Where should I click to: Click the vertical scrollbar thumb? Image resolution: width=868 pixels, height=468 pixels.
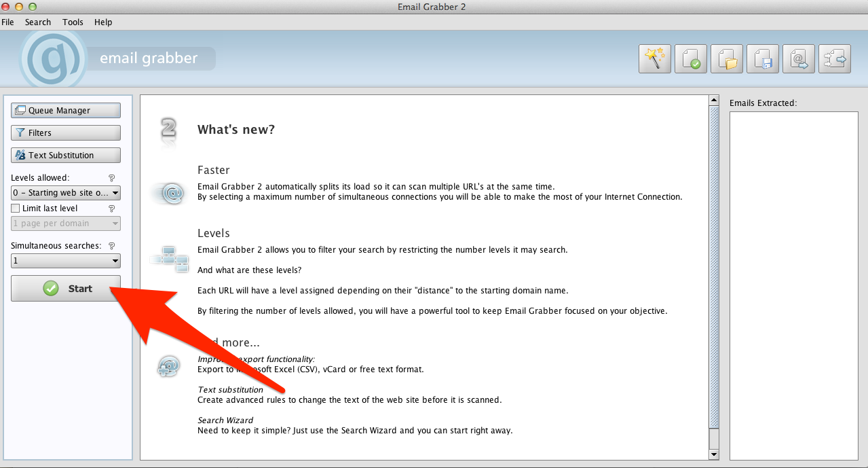[x=713, y=268]
